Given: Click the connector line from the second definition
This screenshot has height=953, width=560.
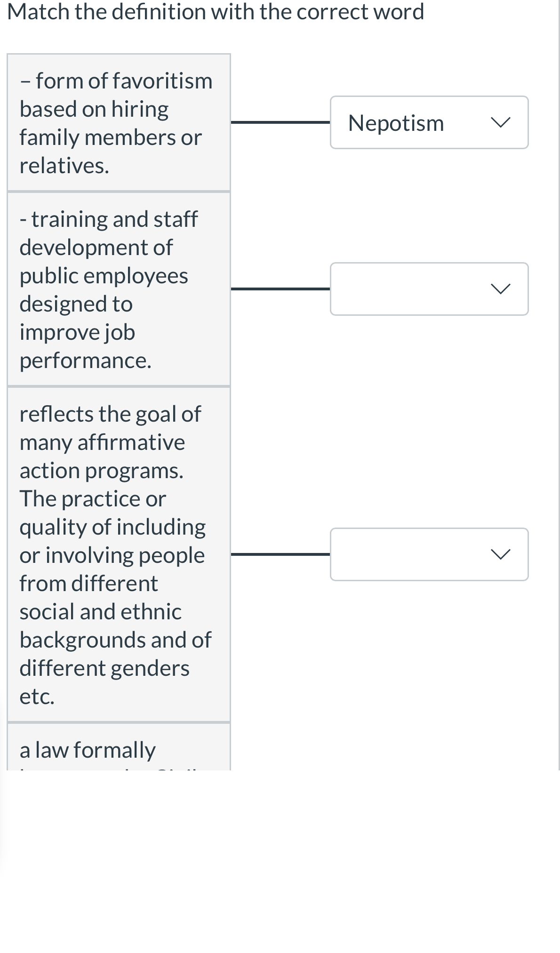Looking at the screenshot, I should pos(280,289).
